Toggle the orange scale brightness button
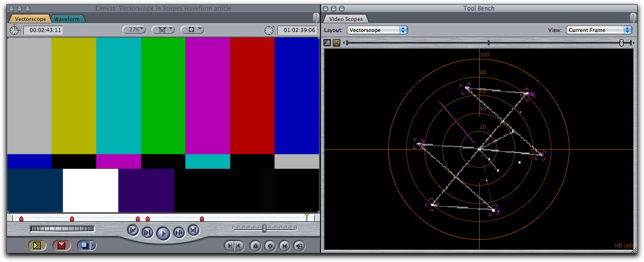Image resolution: width=644 pixels, height=262 pixels. click(336, 43)
